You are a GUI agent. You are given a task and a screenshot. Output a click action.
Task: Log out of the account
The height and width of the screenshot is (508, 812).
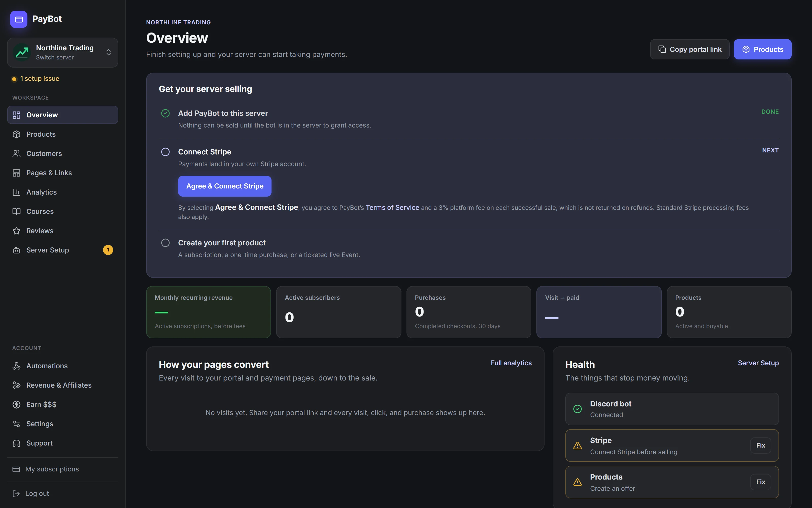62,494
